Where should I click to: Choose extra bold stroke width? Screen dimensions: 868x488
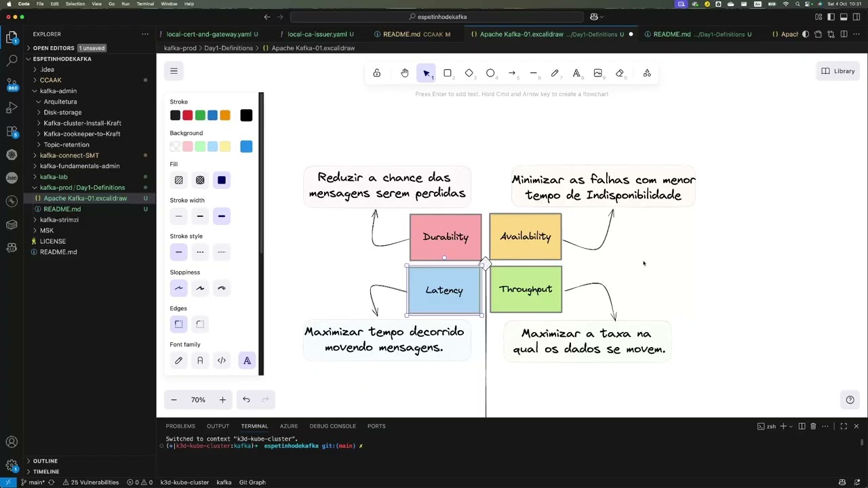click(221, 216)
